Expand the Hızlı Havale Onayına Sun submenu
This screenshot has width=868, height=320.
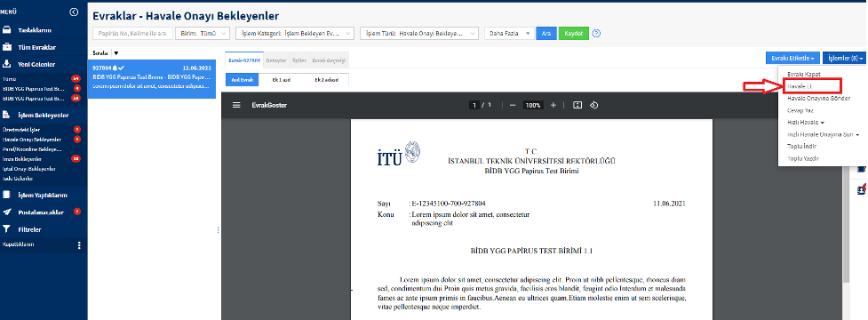pos(823,134)
